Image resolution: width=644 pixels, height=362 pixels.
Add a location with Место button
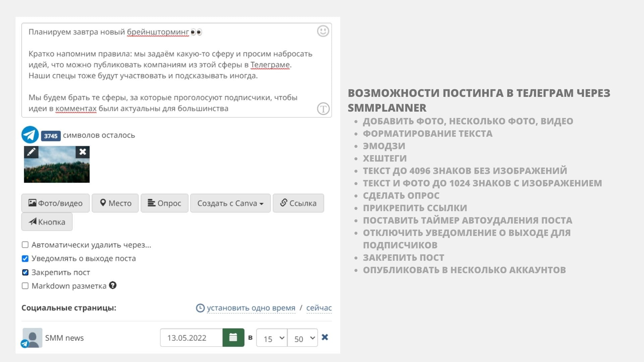(115, 203)
